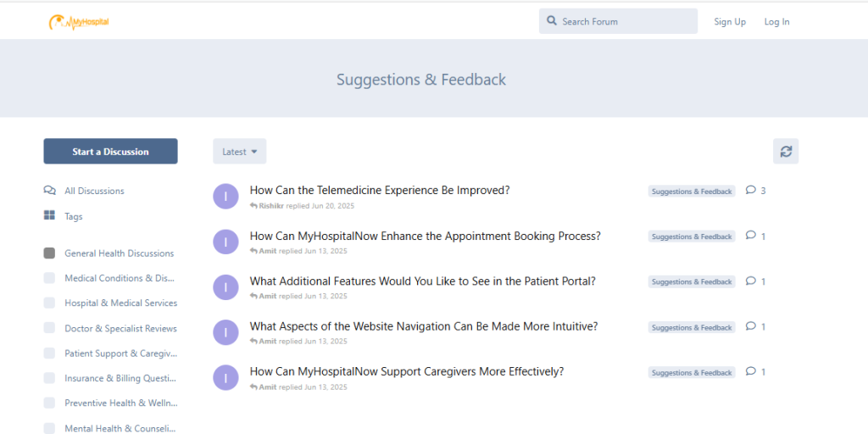This screenshot has width=868, height=434.
Task: Click the MyHospital logo
Action: (79, 22)
